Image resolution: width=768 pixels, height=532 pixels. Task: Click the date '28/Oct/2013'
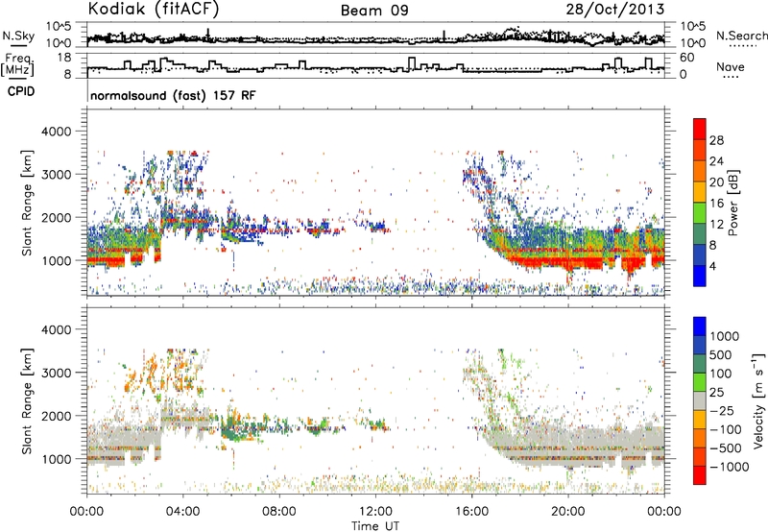pyautogui.click(x=615, y=10)
